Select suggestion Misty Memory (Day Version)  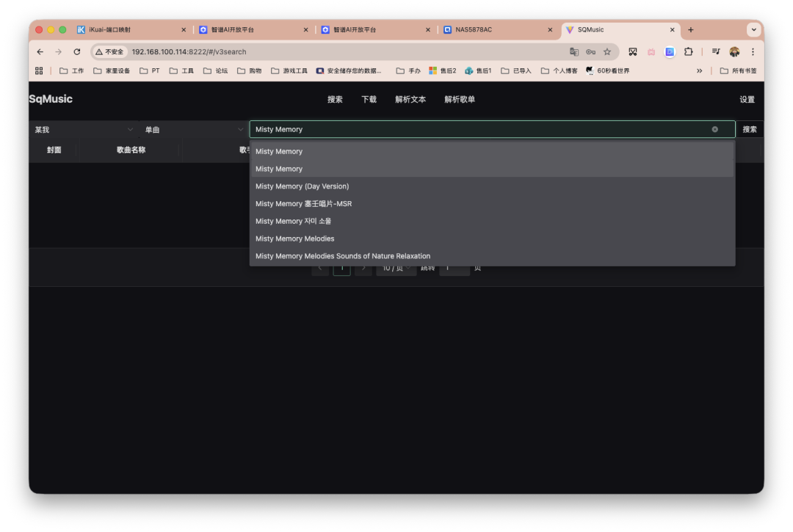pos(302,186)
